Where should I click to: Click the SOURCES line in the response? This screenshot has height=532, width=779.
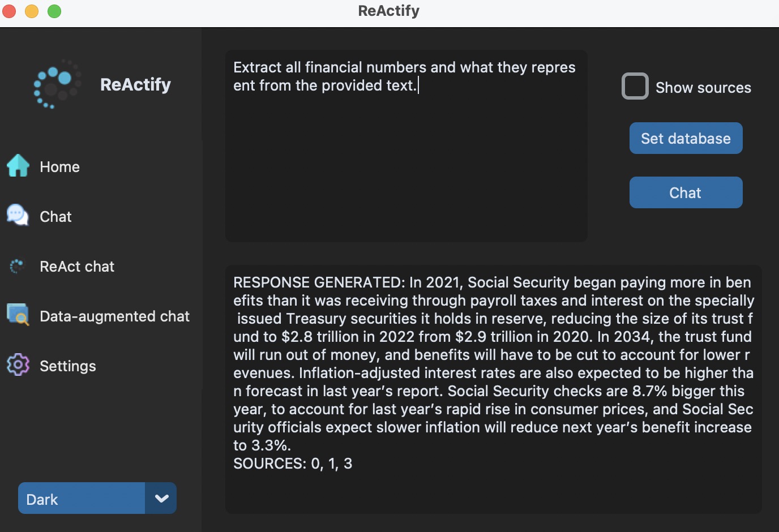click(293, 463)
